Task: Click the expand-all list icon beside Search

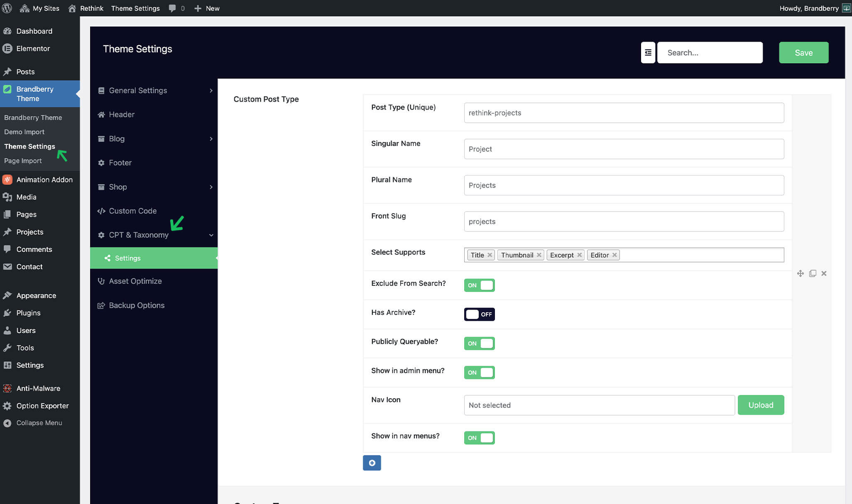Action: (x=648, y=53)
